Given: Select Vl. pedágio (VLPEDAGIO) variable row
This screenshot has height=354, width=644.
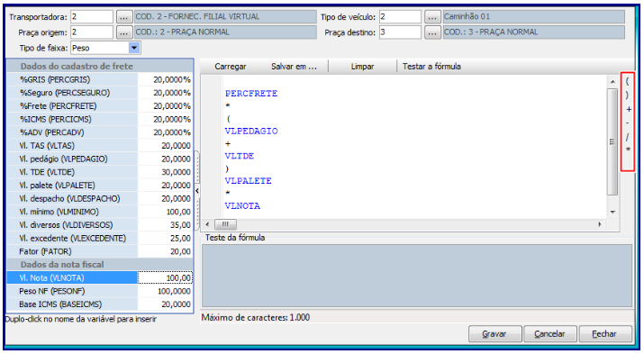Looking at the screenshot, I should point(99,159).
